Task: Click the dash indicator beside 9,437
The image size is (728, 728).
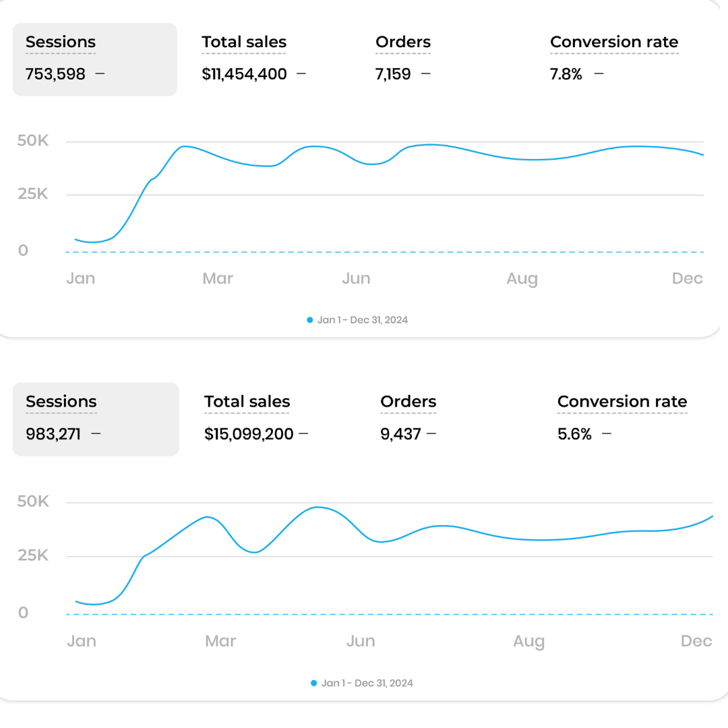Action: point(431,433)
